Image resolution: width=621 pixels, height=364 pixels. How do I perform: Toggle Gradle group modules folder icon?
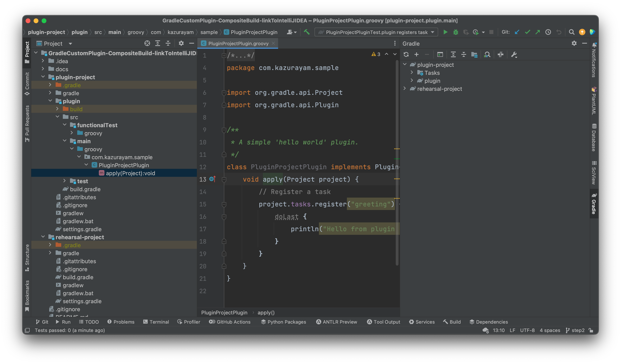pos(474,54)
